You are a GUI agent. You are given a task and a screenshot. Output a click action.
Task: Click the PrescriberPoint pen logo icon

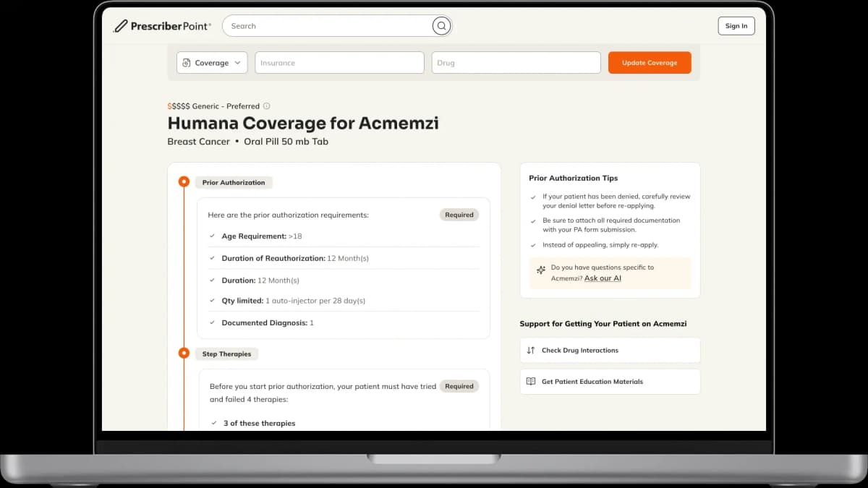[x=120, y=25]
